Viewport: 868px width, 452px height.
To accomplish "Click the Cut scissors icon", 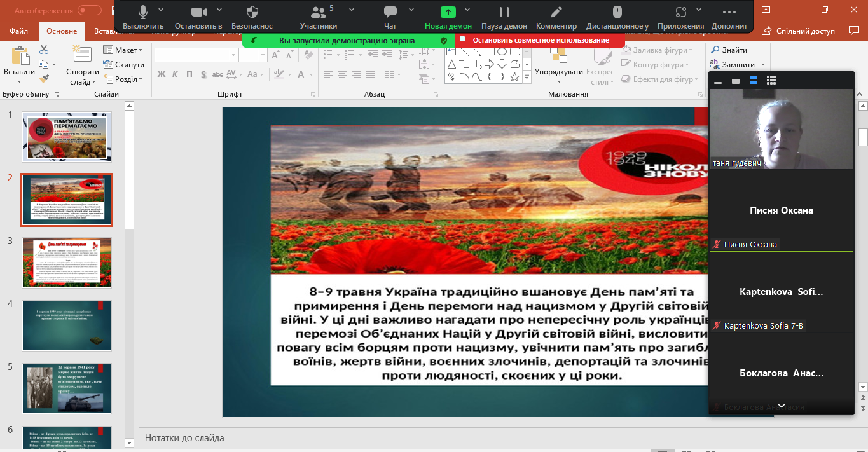I will (x=44, y=50).
